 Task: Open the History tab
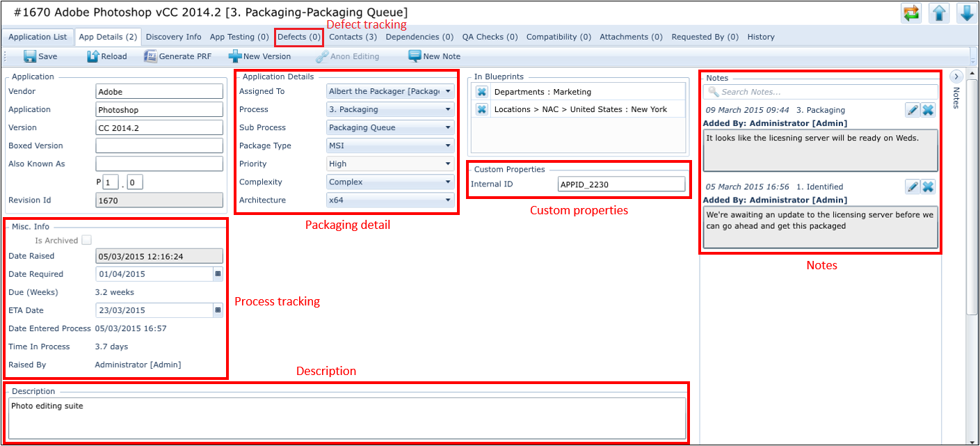[761, 37]
